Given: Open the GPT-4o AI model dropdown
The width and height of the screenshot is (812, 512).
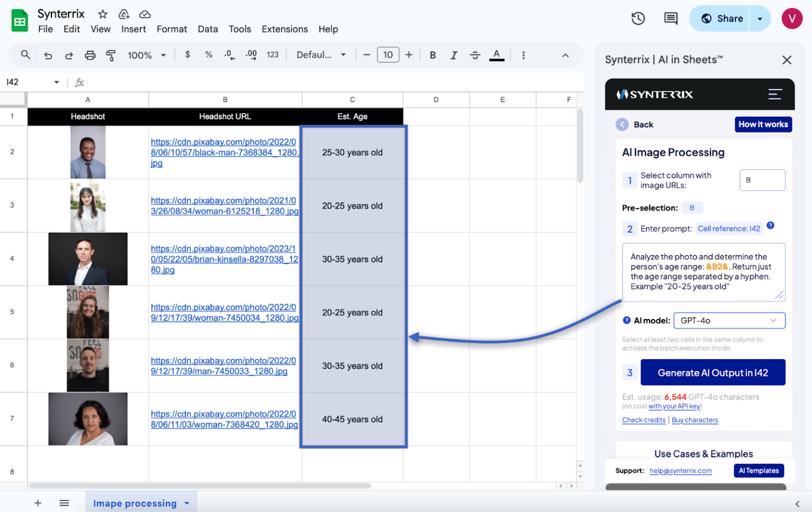Looking at the screenshot, I should coord(729,320).
